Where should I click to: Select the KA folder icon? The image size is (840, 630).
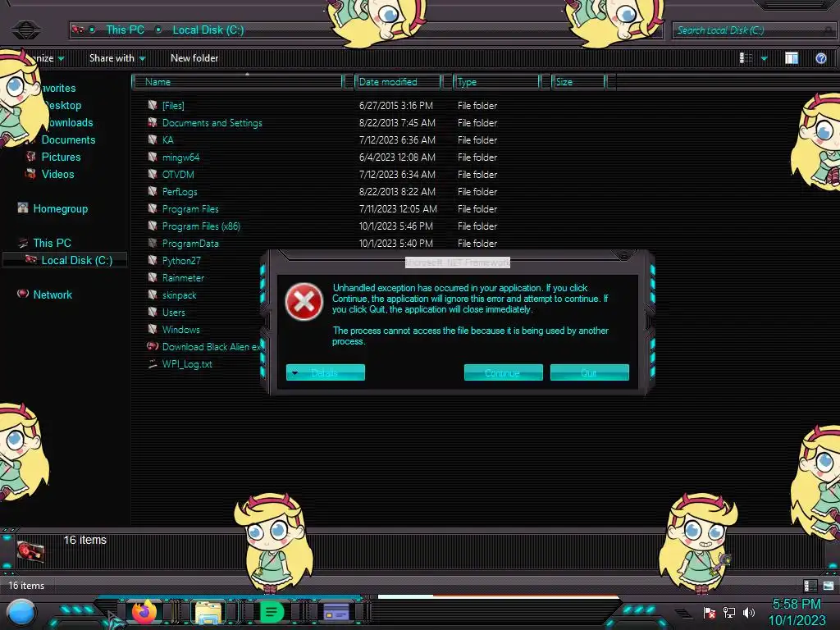click(153, 139)
